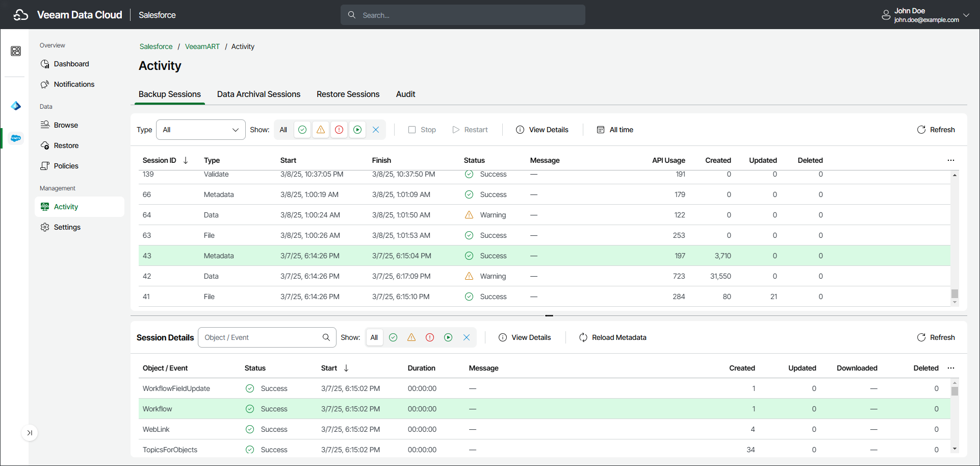Go to Restore in the sidebar

79,145
